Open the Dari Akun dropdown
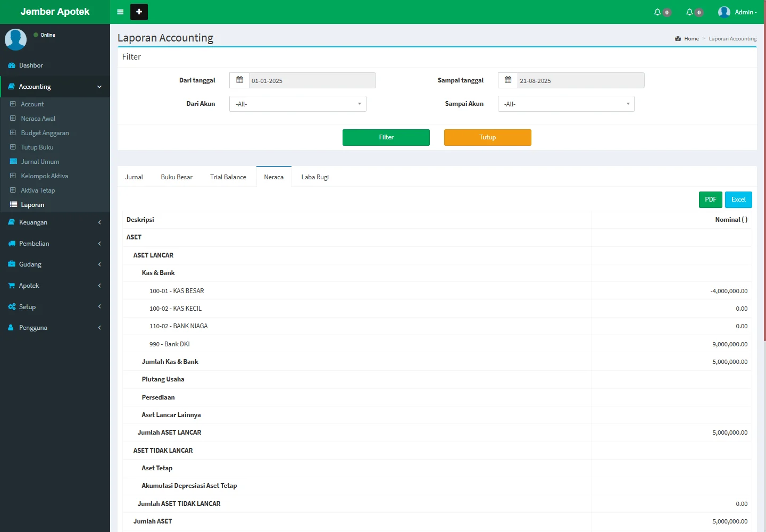The height and width of the screenshot is (532, 766). coord(297,104)
